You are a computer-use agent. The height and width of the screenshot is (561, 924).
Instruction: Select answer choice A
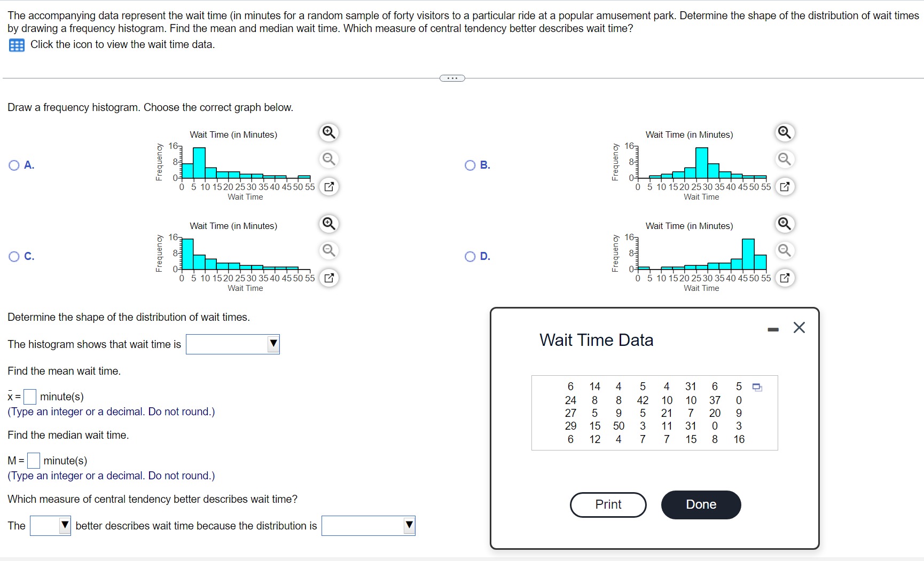[x=14, y=165]
